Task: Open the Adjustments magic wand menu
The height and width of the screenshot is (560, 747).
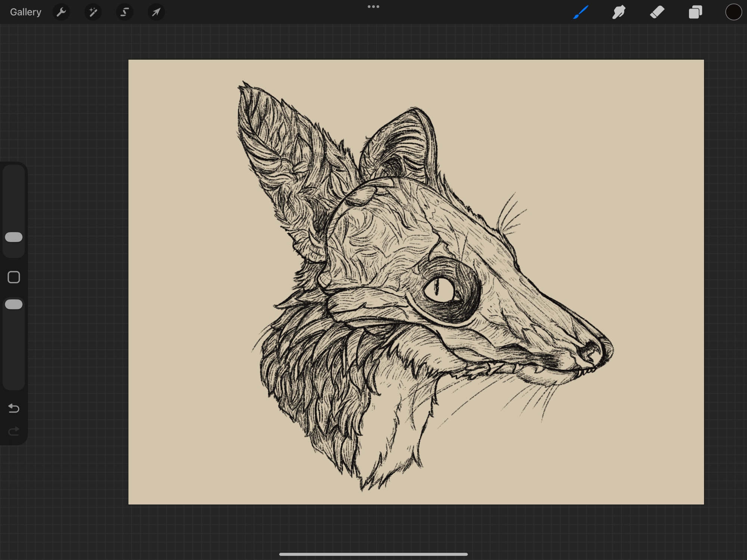Action: pos(93,12)
